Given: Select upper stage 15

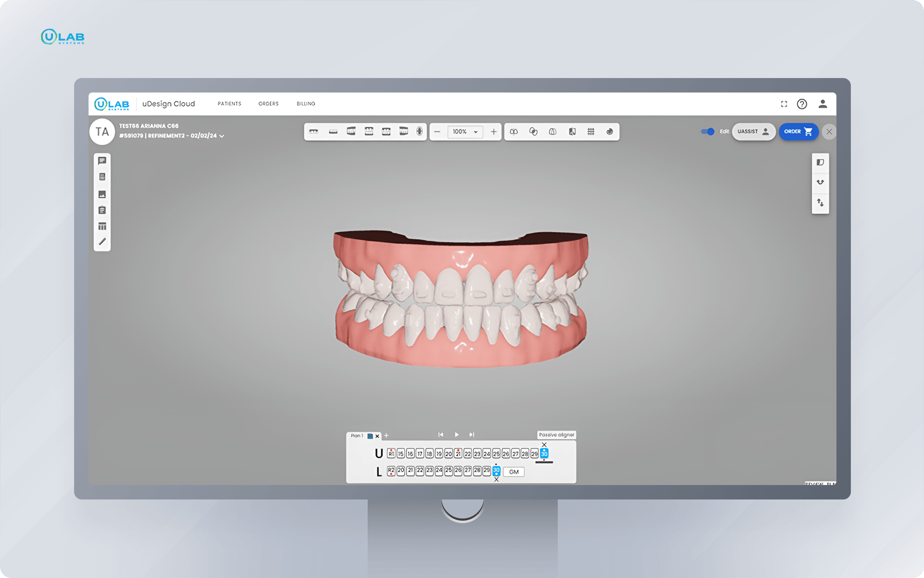Looking at the screenshot, I should pyautogui.click(x=401, y=454).
